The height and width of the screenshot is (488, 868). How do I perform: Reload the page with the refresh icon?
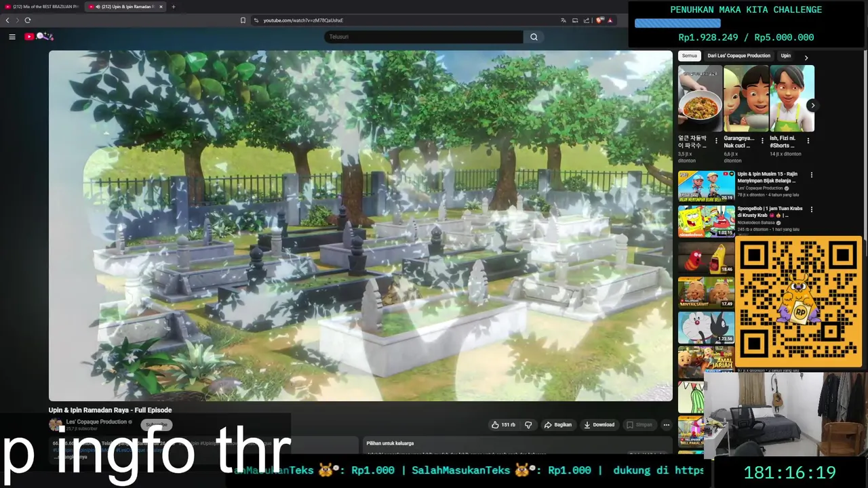click(x=28, y=20)
